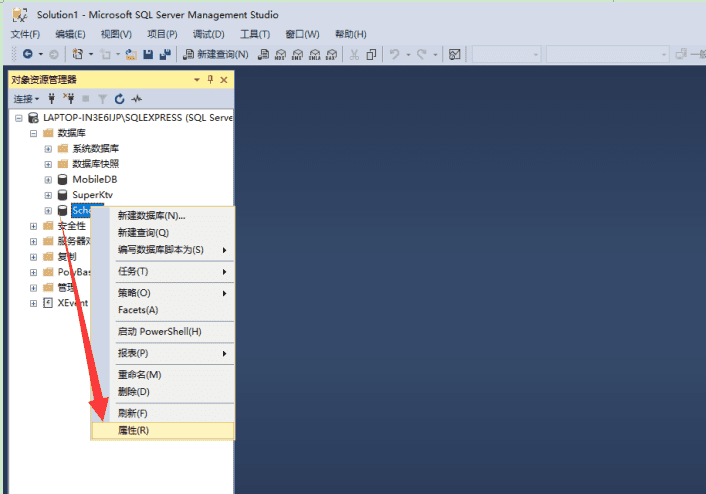Open the 帮助(H) menu
The height and width of the screenshot is (494, 706).
pyautogui.click(x=350, y=34)
